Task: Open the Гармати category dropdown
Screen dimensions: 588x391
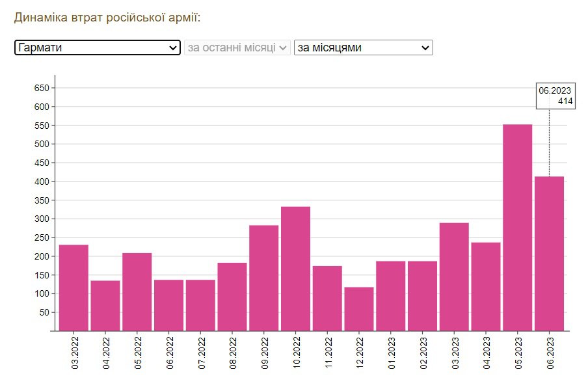Action: click(x=97, y=47)
